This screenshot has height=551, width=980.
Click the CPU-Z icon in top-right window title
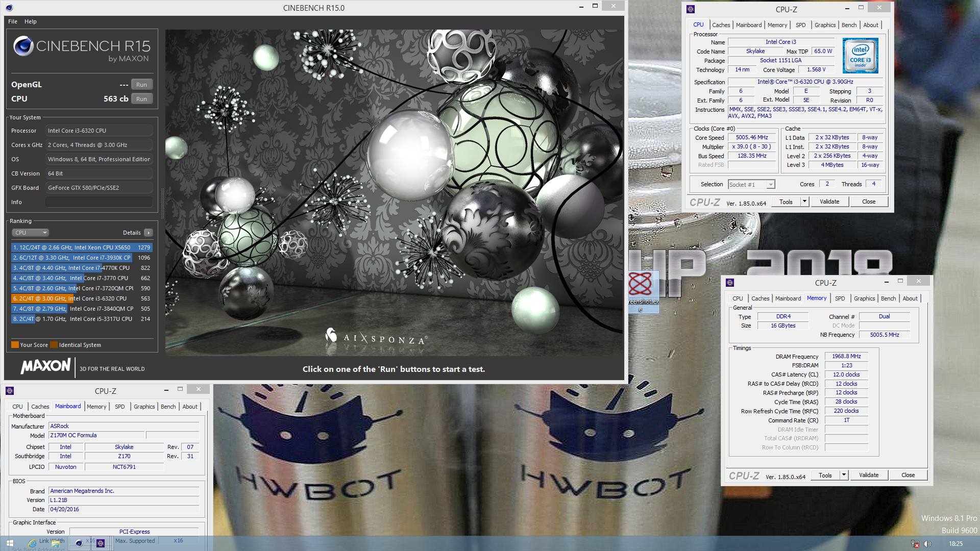pyautogui.click(x=691, y=9)
